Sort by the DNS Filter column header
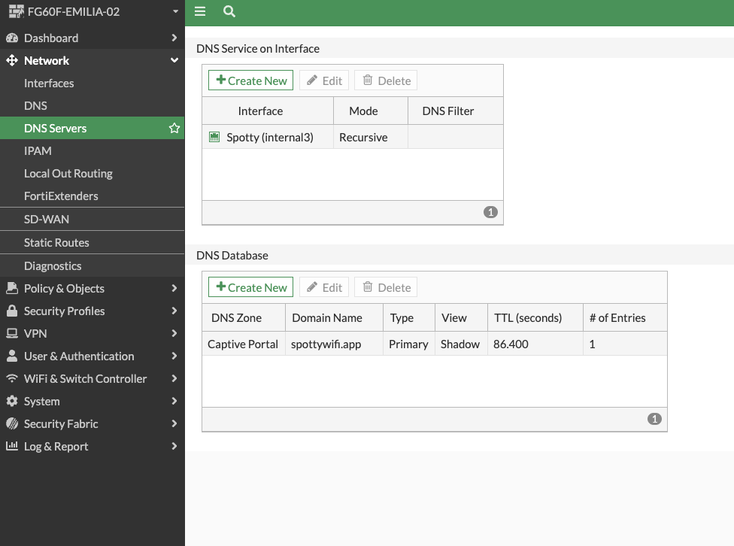This screenshot has height=546, width=734. click(455, 111)
